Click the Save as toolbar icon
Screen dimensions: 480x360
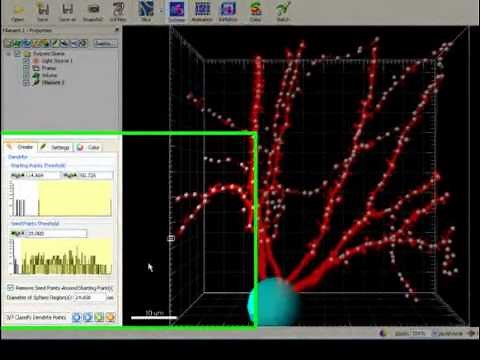pyautogui.click(x=67, y=11)
